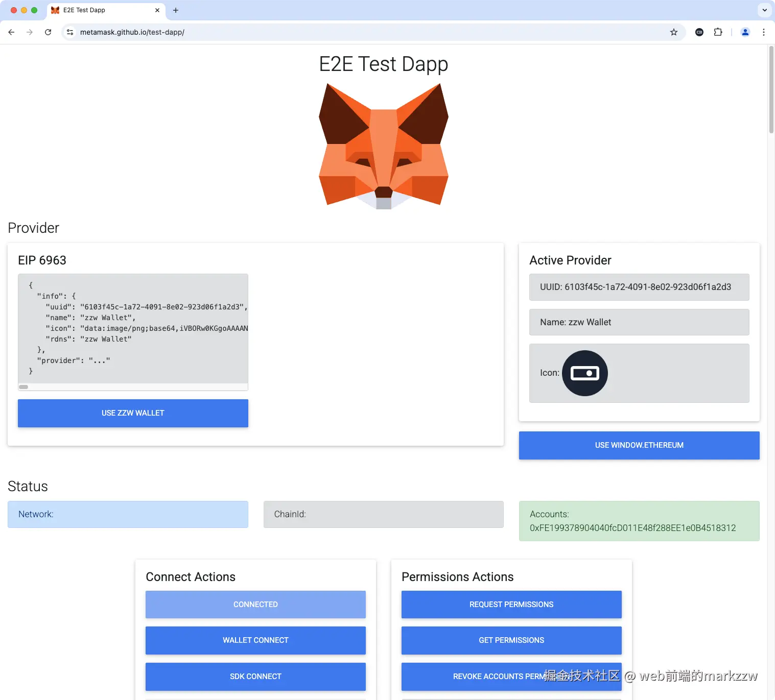Click the UUID field in Active Provider
Viewport: 775px width, 700px height.
point(639,287)
